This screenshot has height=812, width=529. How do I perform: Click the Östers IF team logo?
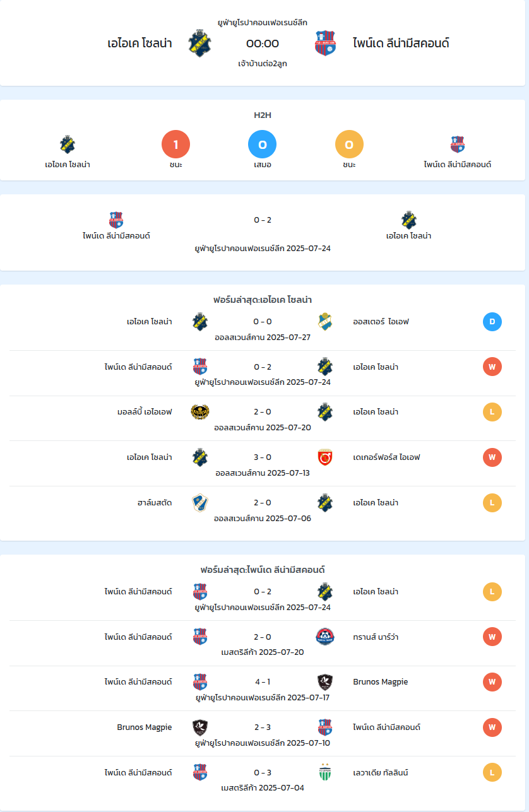coord(325,322)
